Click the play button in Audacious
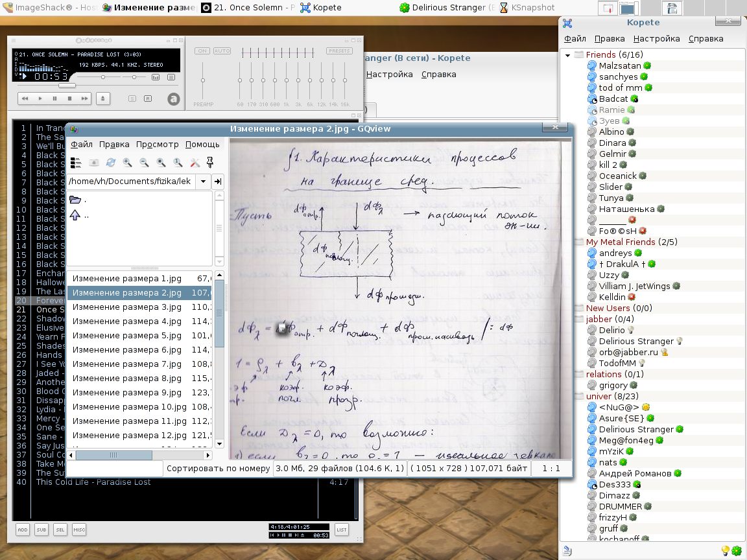The image size is (747, 560). pyautogui.click(x=40, y=99)
